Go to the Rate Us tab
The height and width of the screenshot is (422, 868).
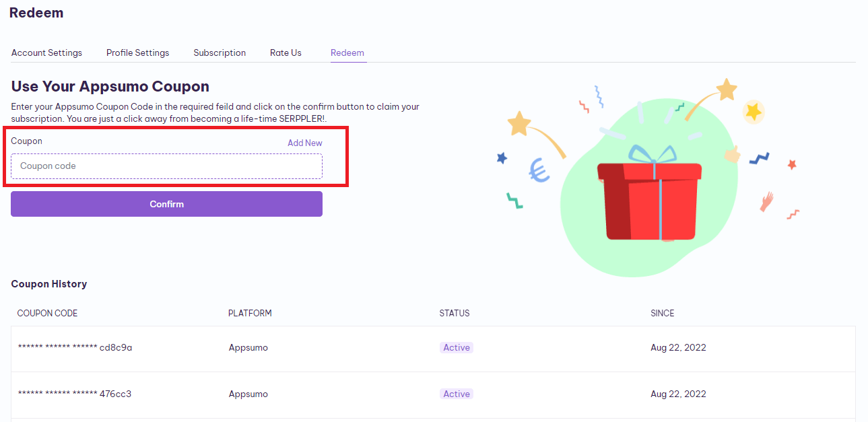click(286, 52)
